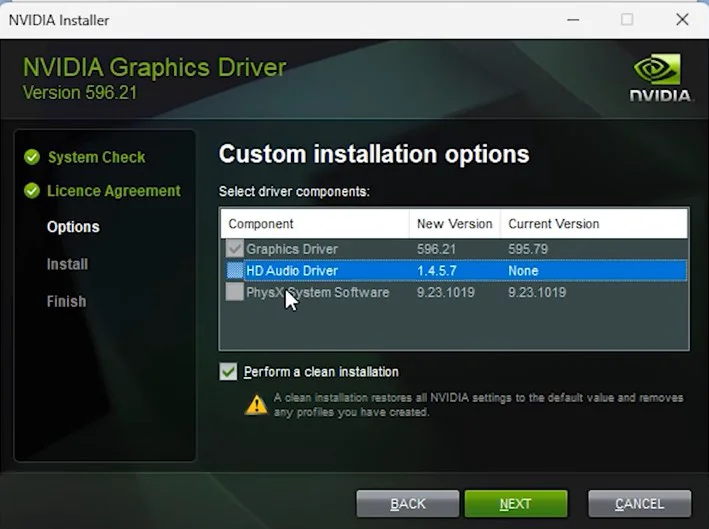Select the Finish step in the sidebar
709x529 pixels.
click(x=66, y=301)
